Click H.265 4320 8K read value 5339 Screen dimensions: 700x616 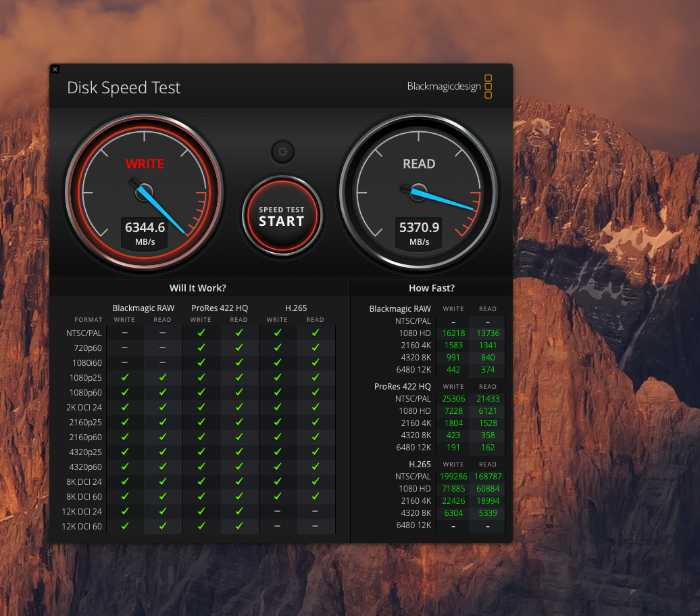[x=488, y=513]
